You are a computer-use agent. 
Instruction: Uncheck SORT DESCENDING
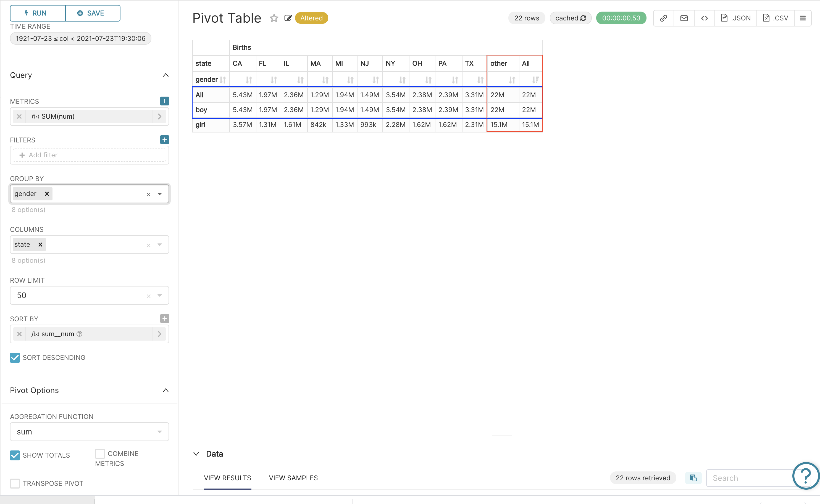pyautogui.click(x=15, y=358)
